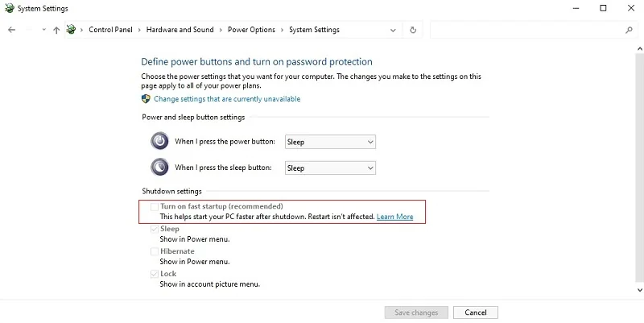Click the UAC shield icon
Viewport: 644px width, 323px height.
[x=146, y=99]
